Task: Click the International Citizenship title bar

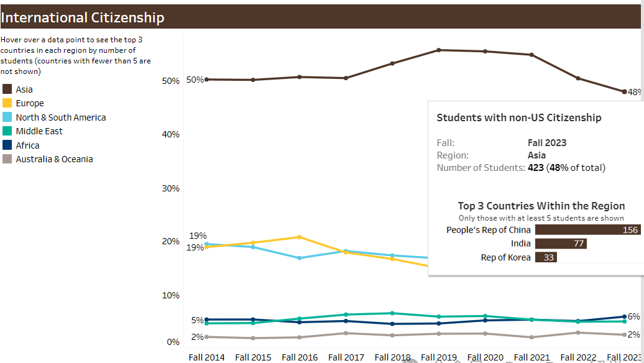Action: (x=320, y=17)
